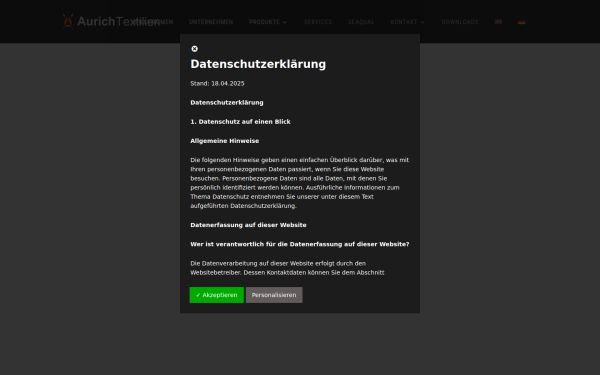
Task: Click the 'Allgemeine Hinweise' heading
Action: click(x=225, y=141)
